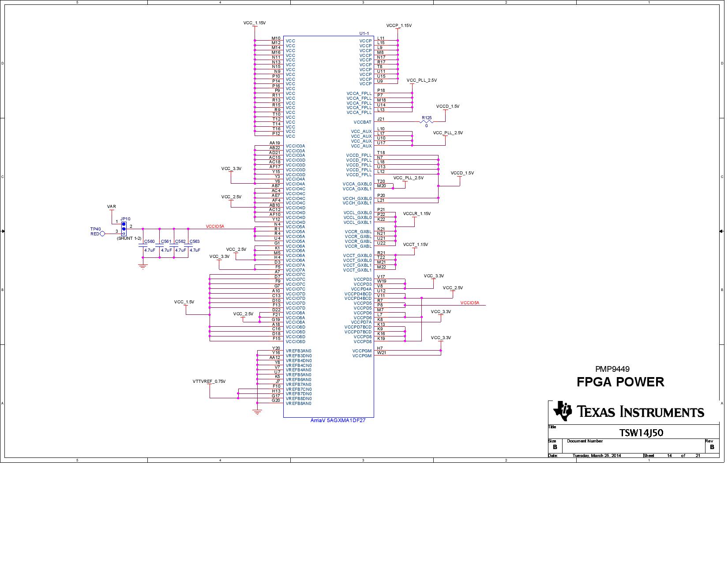Click the VCC_1.15V power flag symbol

(x=254, y=26)
